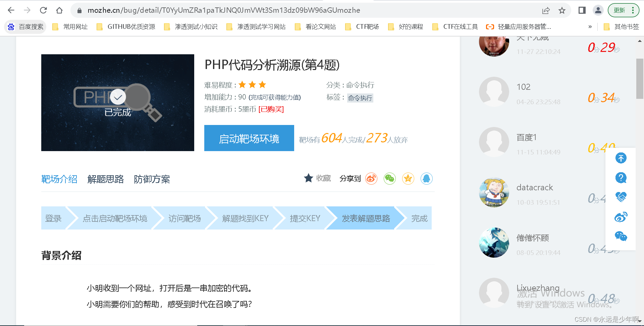644x326 pixels.
Task: Open the avatar of user 百度1
Action: (x=494, y=142)
